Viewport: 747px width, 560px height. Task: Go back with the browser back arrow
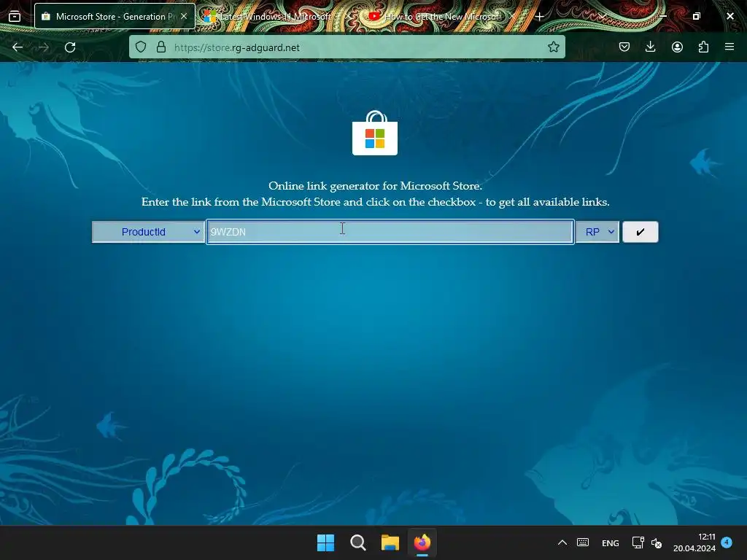point(18,47)
